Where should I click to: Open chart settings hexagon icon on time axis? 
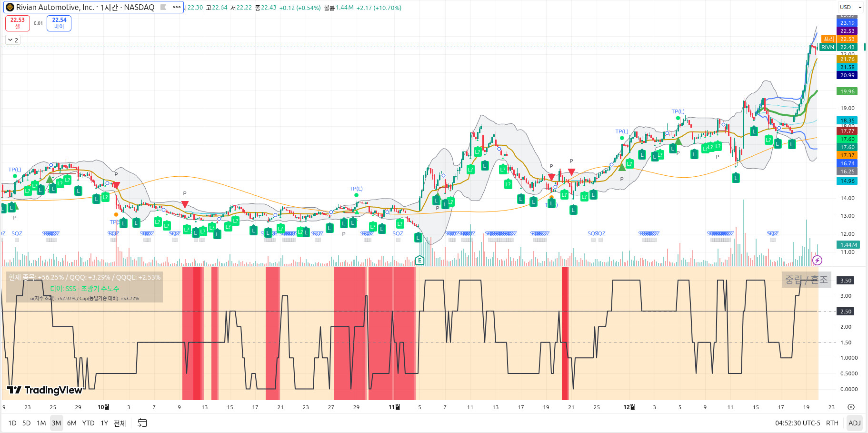click(x=851, y=407)
